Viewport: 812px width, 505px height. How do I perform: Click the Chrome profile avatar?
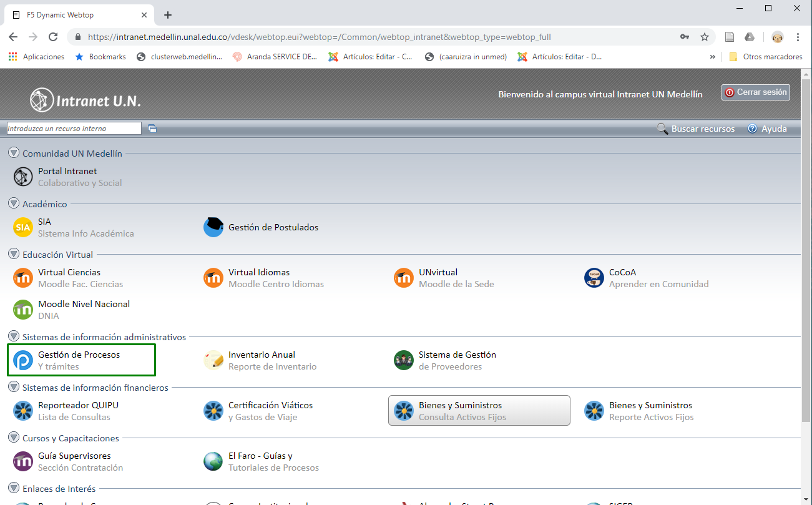coord(777,37)
